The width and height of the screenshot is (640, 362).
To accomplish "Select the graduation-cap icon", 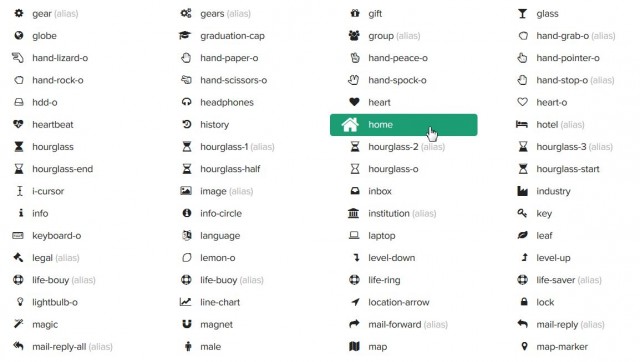I will coord(185,36).
